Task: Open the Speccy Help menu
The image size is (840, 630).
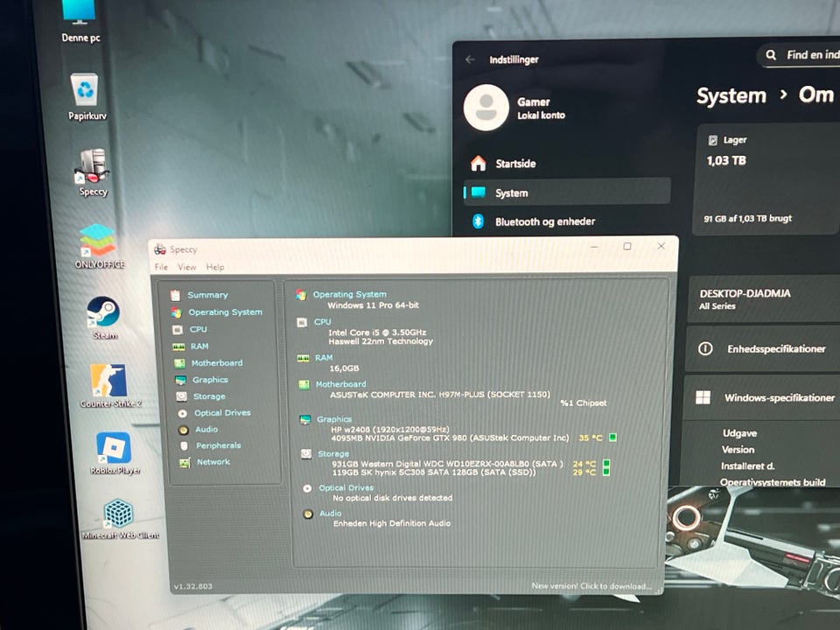Action: tap(215, 267)
